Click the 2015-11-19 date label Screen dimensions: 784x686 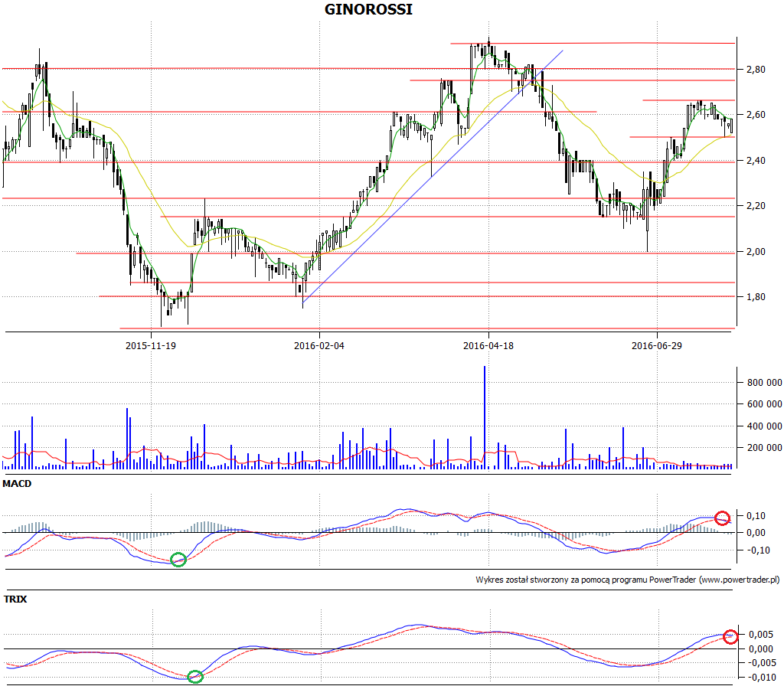(151, 345)
